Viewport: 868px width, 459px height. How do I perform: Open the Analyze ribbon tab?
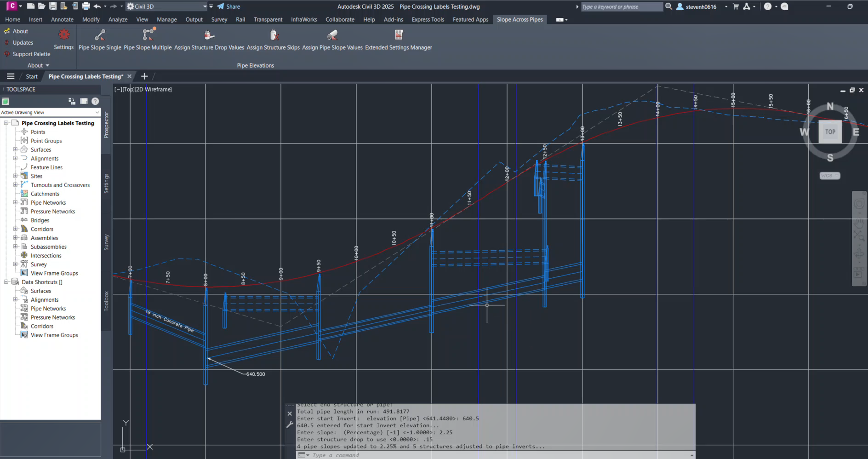[118, 19]
